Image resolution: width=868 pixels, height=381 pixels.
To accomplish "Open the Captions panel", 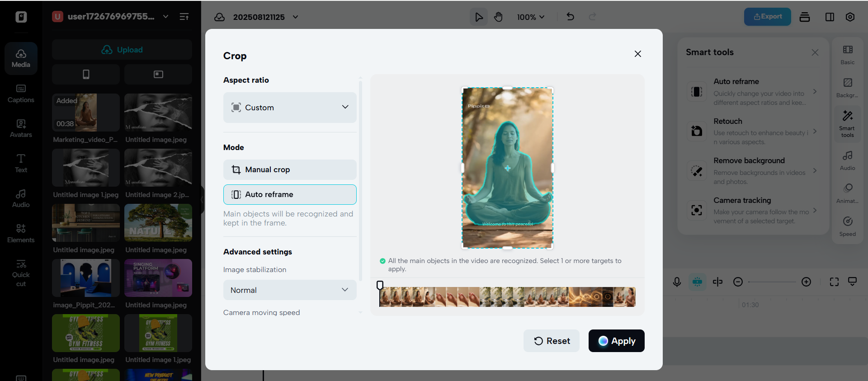I will click(x=21, y=94).
